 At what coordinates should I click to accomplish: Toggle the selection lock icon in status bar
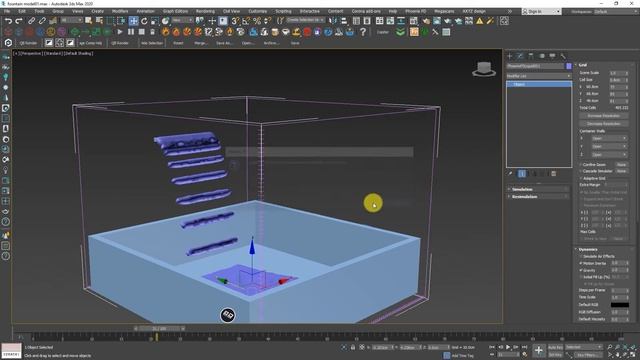(353, 347)
